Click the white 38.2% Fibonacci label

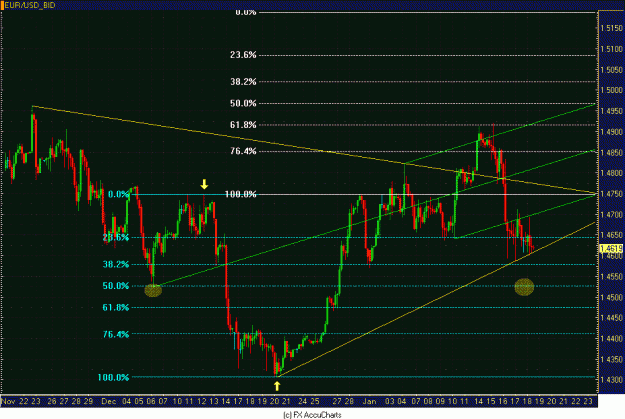pos(243,82)
